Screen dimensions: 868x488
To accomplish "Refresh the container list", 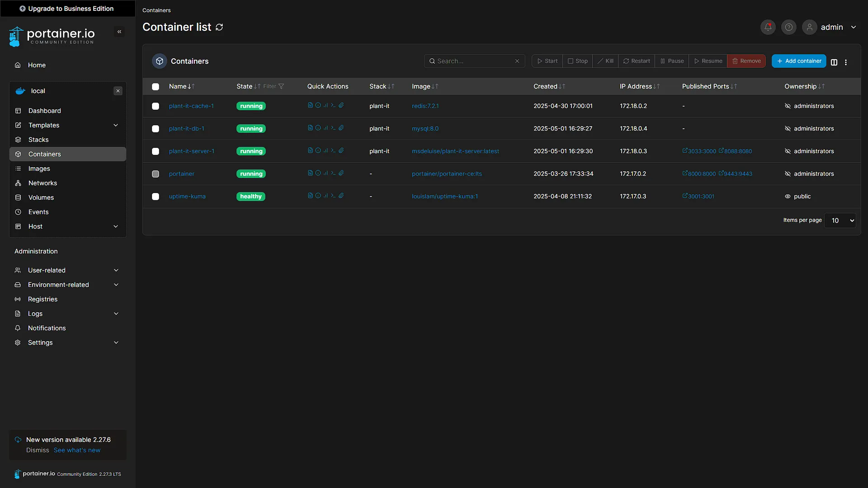I will [219, 27].
